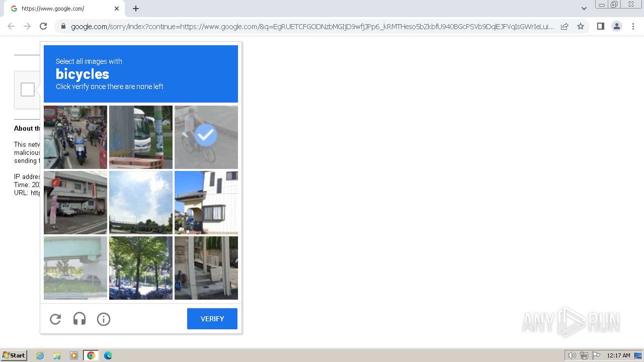Screen dimensions: 644x362
Task: Select the utility pole steps tile
Action: (x=206, y=268)
